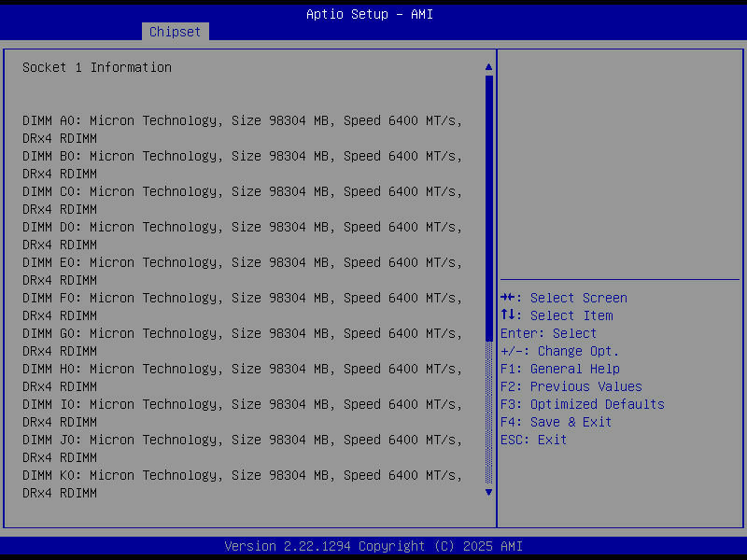Click the scrollbar up arrow
747x560 pixels.
coord(487,66)
